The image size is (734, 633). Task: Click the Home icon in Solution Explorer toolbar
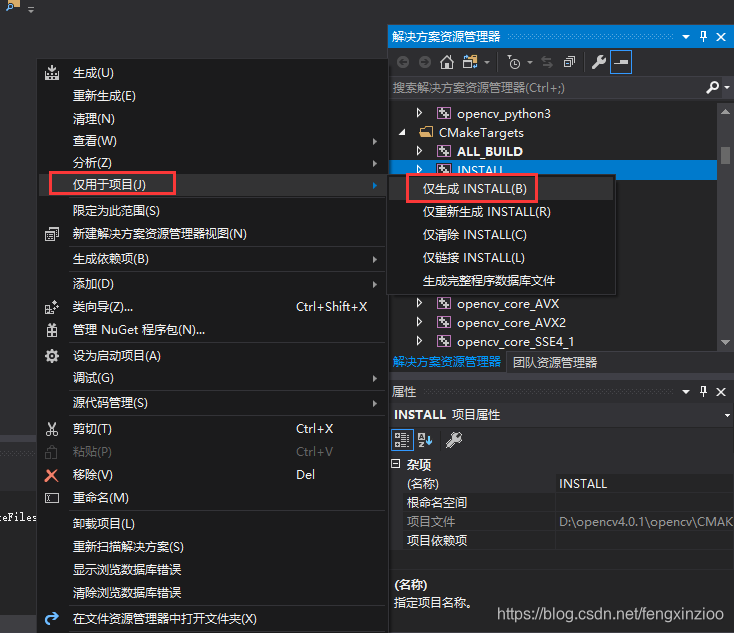[447, 62]
